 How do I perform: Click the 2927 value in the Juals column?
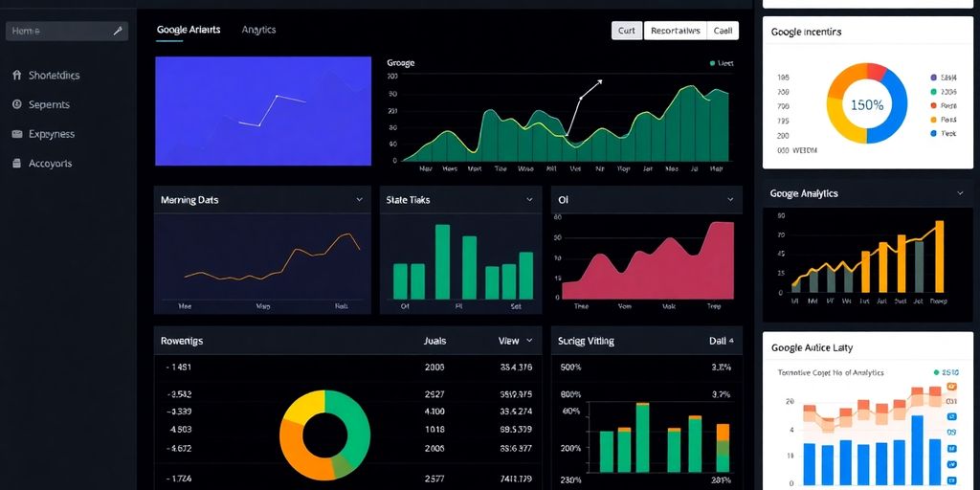434,394
